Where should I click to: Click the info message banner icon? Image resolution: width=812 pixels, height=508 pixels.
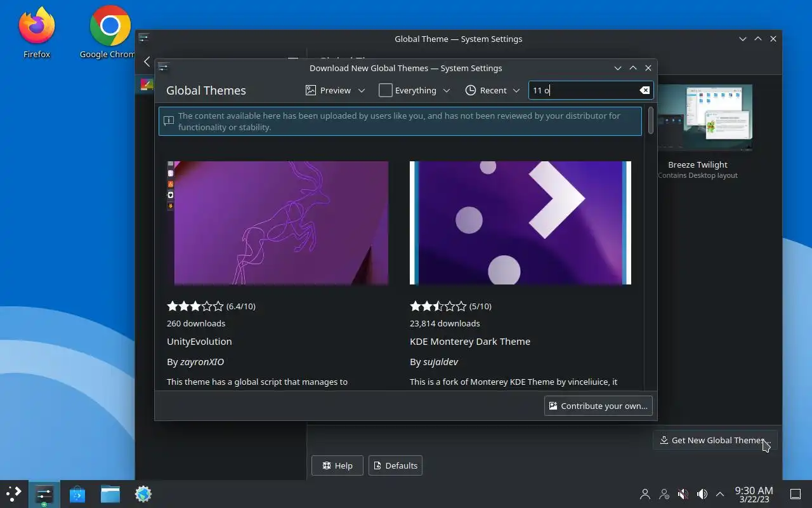click(169, 121)
